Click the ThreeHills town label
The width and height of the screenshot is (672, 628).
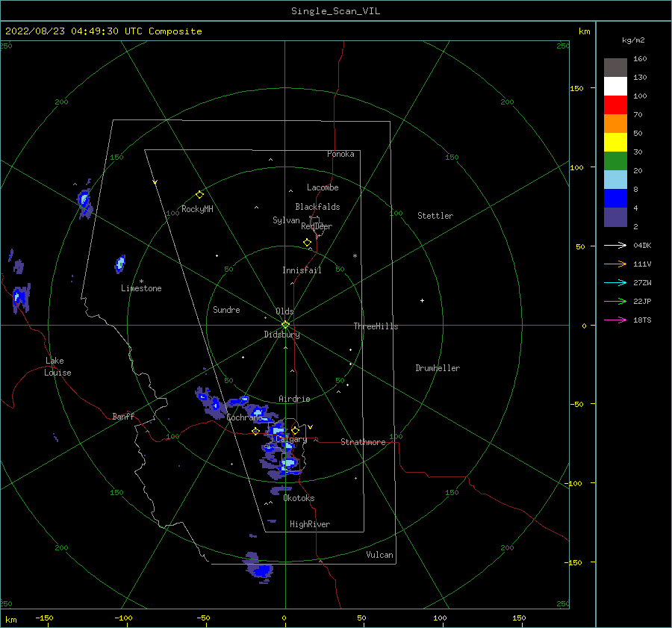[x=376, y=326]
